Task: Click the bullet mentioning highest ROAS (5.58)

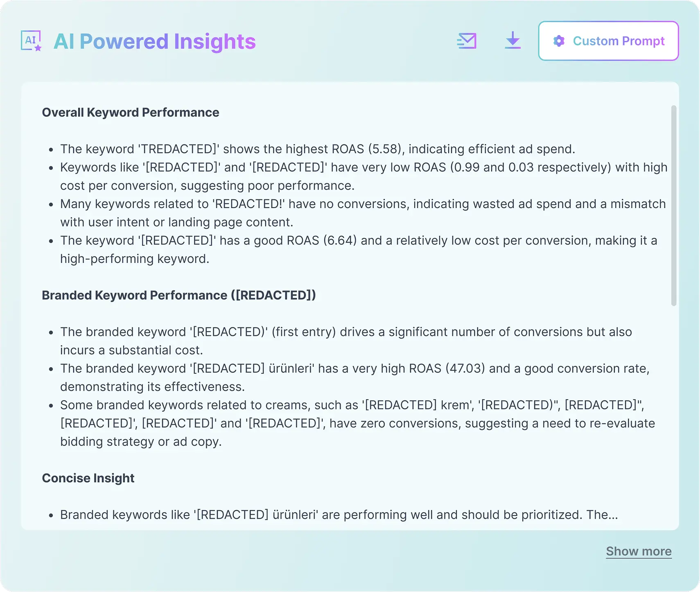Action: 317,149
